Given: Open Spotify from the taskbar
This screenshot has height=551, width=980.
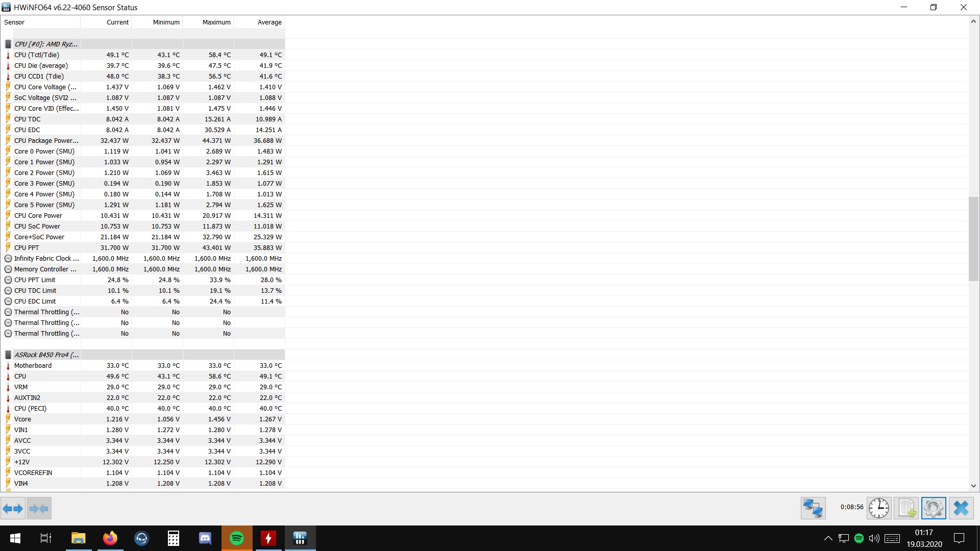Looking at the screenshot, I should [237, 538].
